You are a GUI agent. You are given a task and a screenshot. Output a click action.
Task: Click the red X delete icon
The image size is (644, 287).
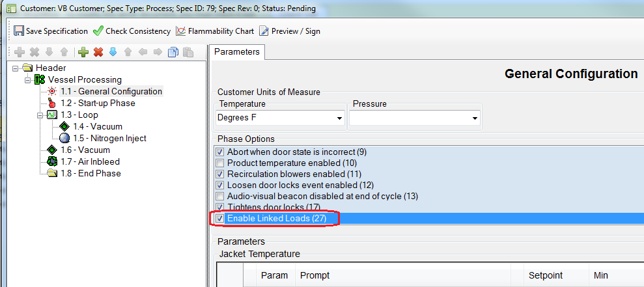[98, 52]
